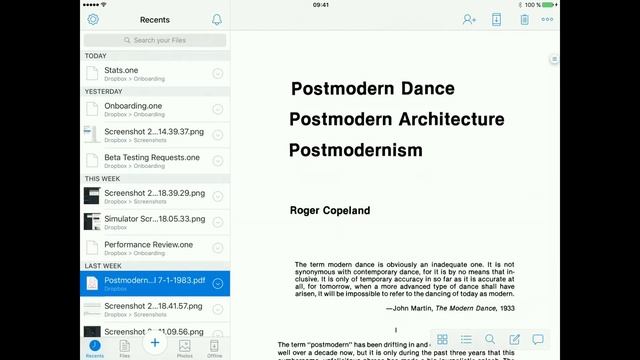Open Screenshot 2...18.41.57.png file name
The height and width of the screenshot is (360, 640).
153,306
